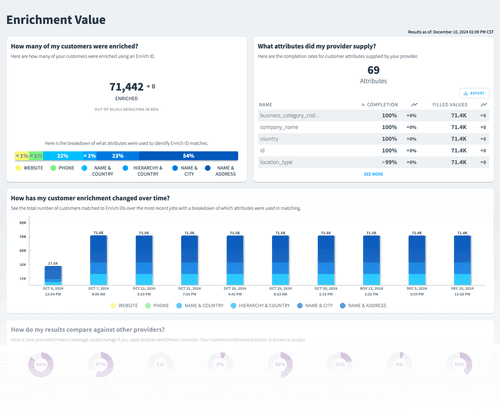Click the 22% Name & Country breakdown segment
The height and width of the screenshot is (419, 500).
click(x=63, y=156)
